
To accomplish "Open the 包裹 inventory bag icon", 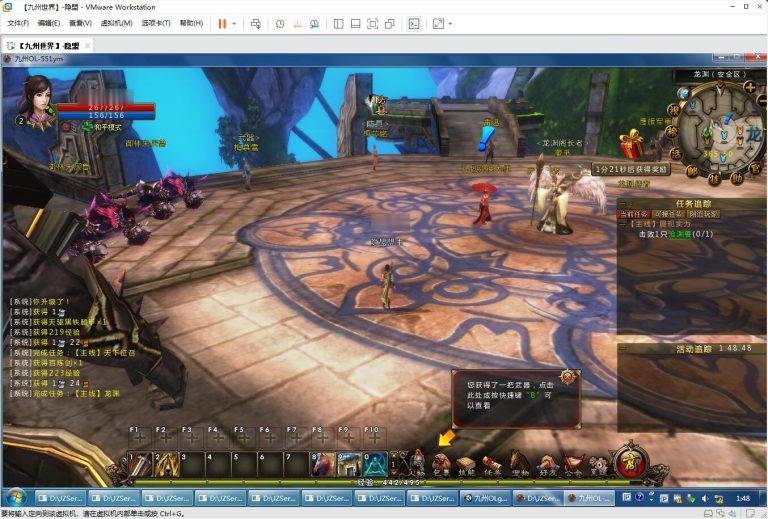I will coord(441,464).
